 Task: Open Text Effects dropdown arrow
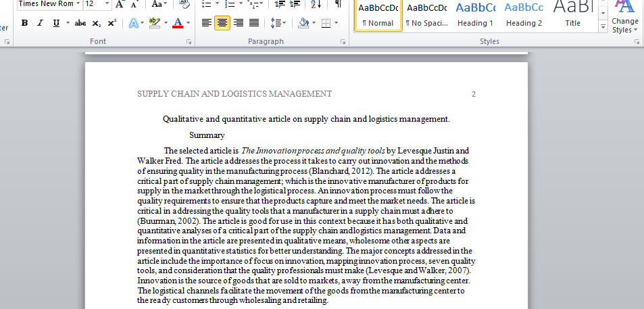(x=142, y=24)
